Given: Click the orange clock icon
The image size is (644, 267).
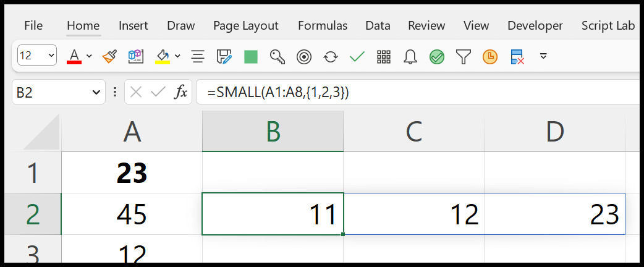Looking at the screenshot, I should 490,57.
